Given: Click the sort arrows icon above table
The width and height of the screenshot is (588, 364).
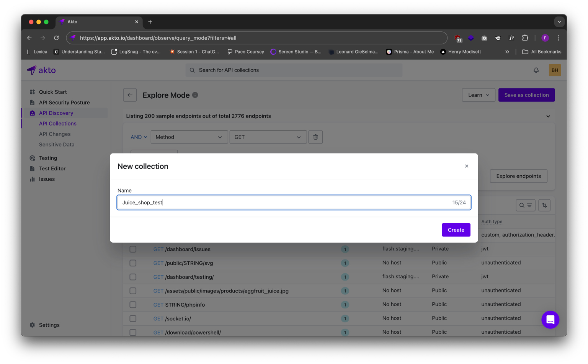Looking at the screenshot, I should (x=544, y=206).
